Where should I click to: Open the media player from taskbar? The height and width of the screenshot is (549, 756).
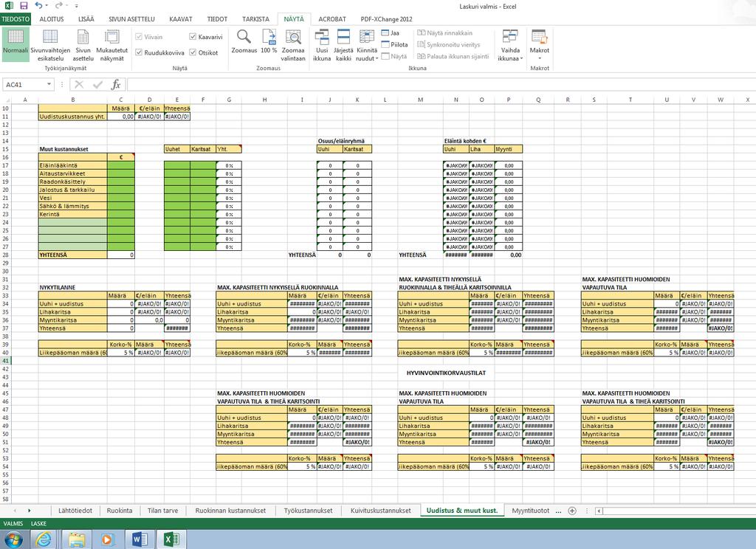pyautogui.click(x=107, y=539)
